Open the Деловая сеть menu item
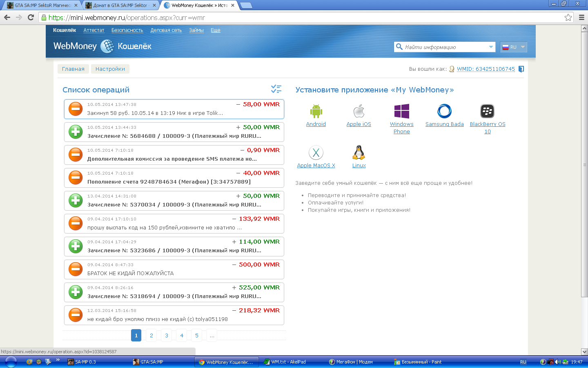The width and height of the screenshot is (588, 368). click(166, 30)
